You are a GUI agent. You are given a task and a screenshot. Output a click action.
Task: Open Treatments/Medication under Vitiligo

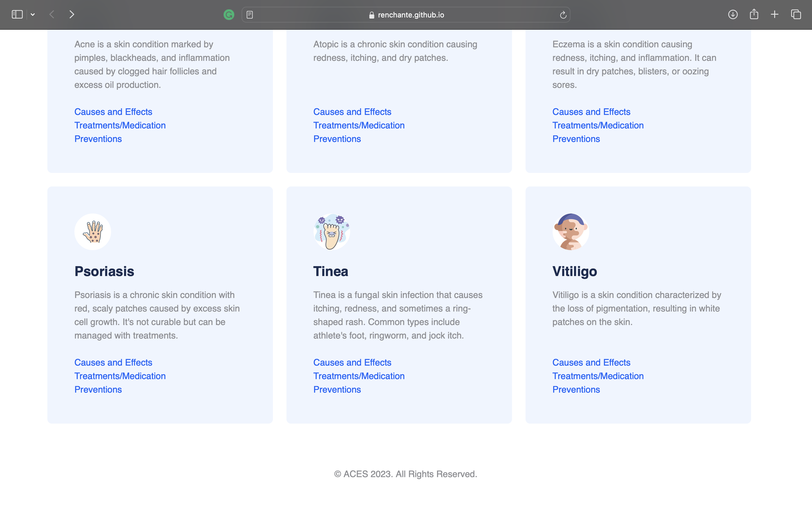(x=598, y=376)
